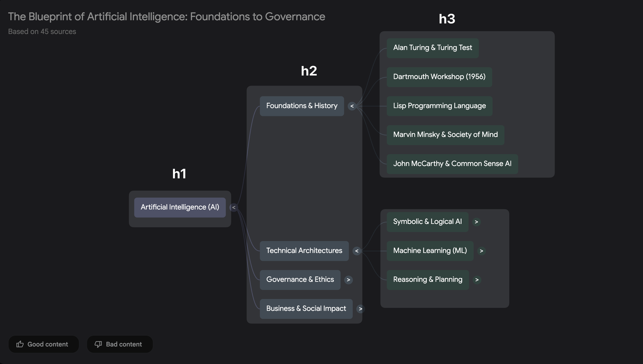Open the Dartmouth Workshop (1956) node
This screenshot has width=643, height=364.
[x=439, y=77]
